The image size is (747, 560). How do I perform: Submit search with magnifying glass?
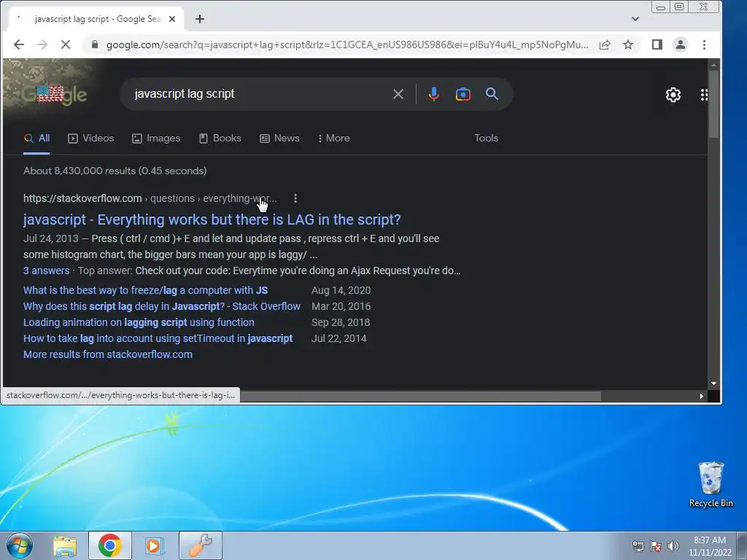pos(492,94)
